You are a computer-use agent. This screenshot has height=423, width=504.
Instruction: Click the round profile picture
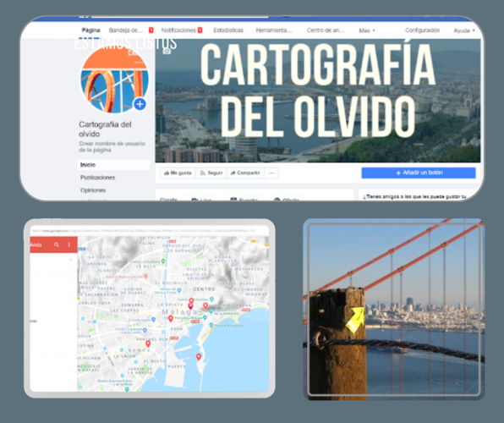point(114,80)
